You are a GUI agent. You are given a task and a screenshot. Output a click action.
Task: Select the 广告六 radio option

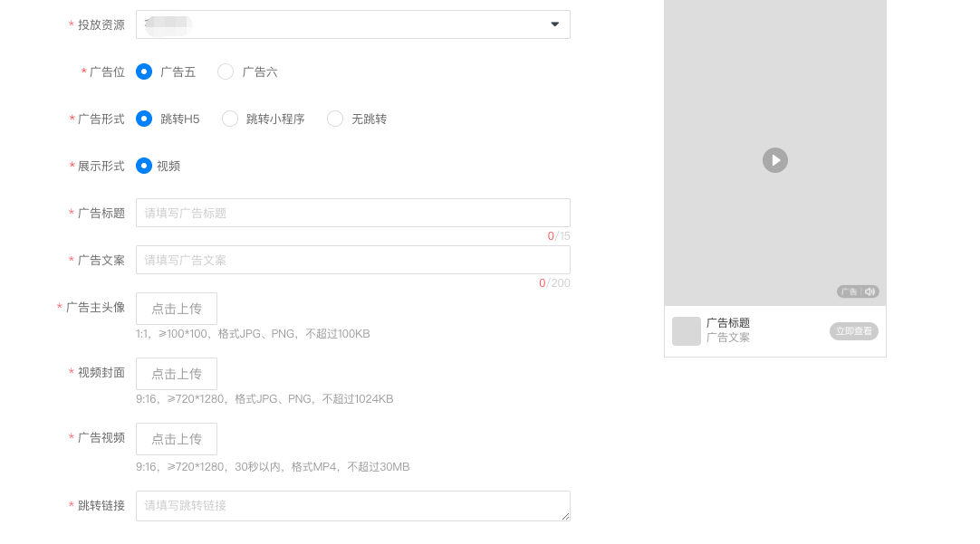tap(226, 72)
